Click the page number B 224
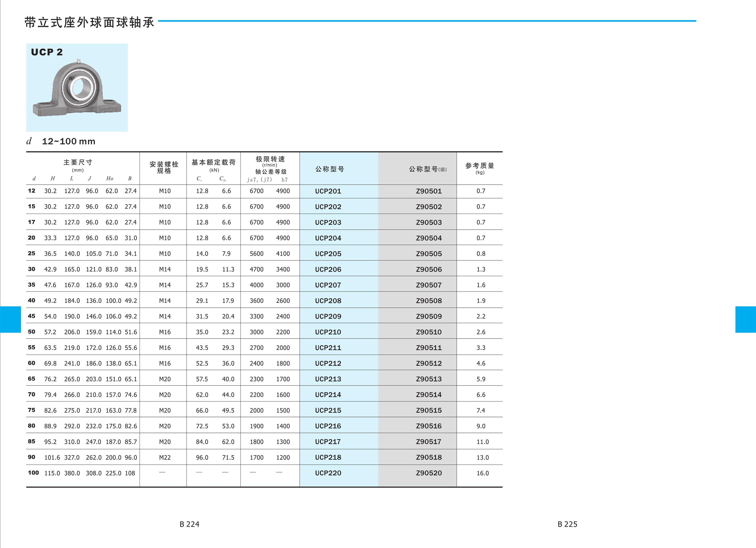Screen dimensions: 756x548 click(x=189, y=524)
